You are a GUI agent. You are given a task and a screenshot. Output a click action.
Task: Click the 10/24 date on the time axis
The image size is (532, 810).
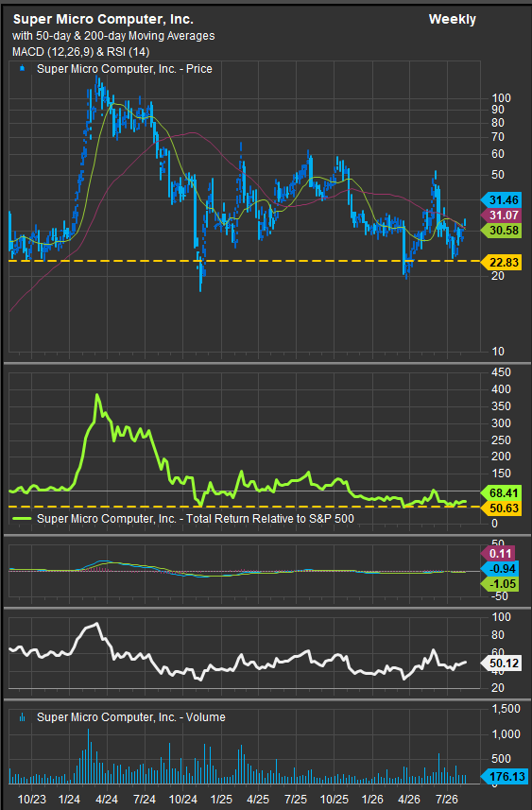coord(182,800)
